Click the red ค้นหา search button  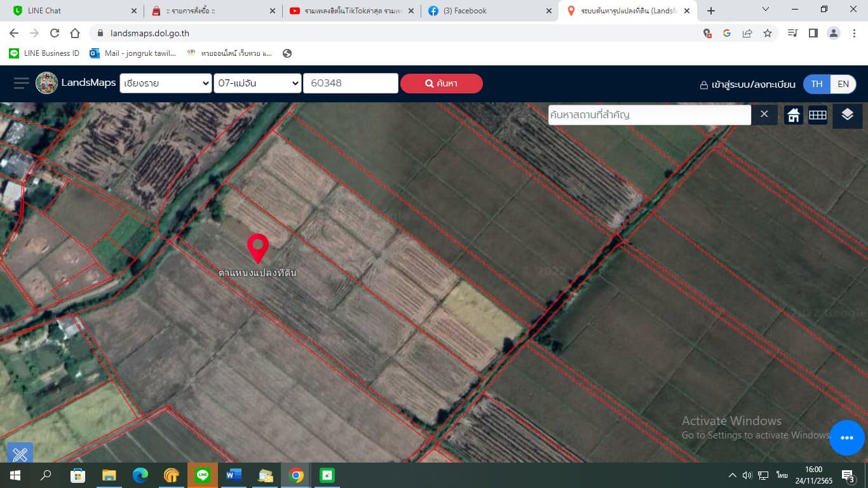[x=441, y=83]
